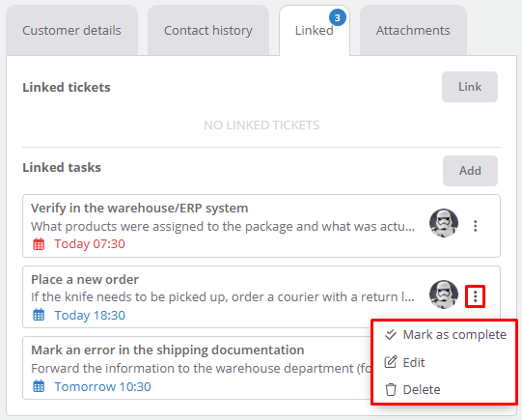
Task: Click the Linked tickets heading
Action: pyautogui.click(x=67, y=87)
